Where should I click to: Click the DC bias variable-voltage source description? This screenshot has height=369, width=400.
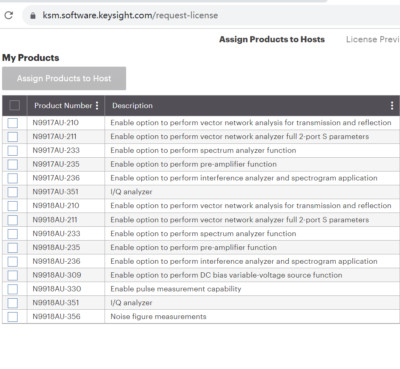click(226, 275)
